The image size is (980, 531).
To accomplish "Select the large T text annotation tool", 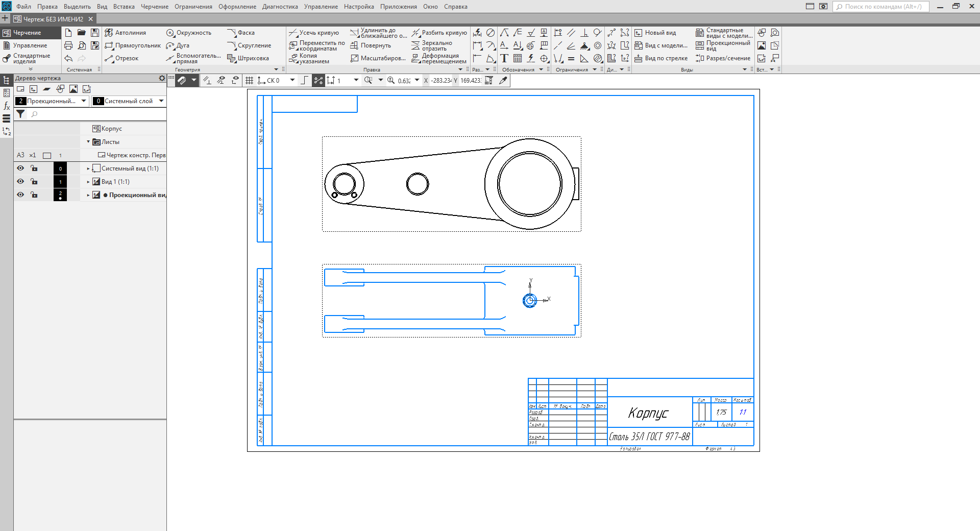I will (x=504, y=58).
